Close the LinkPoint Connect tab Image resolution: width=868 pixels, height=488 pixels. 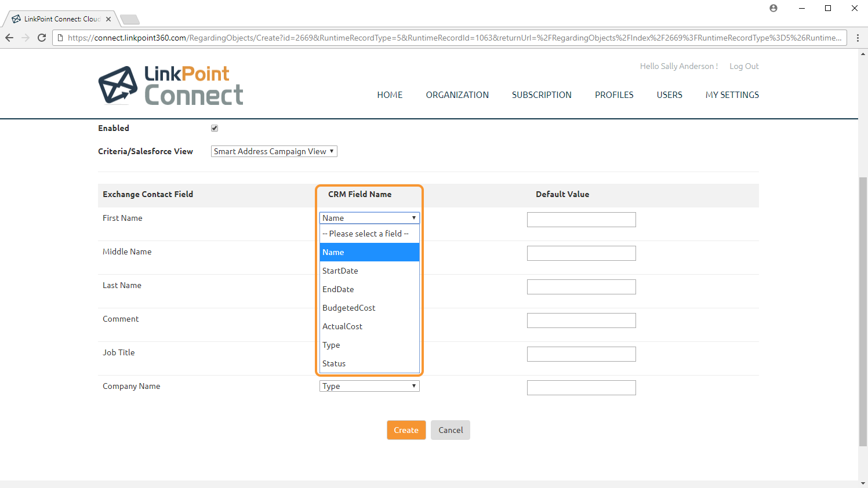pos(108,19)
